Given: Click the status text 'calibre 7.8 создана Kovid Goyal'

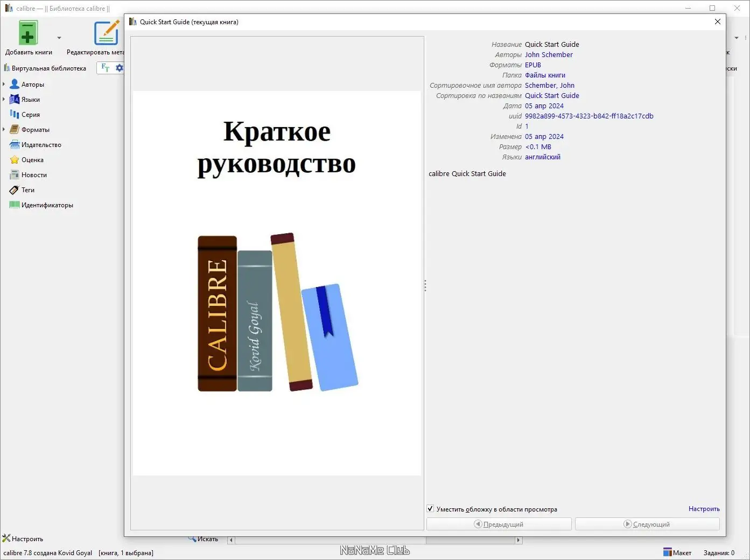Looking at the screenshot, I should [x=48, y=553].
